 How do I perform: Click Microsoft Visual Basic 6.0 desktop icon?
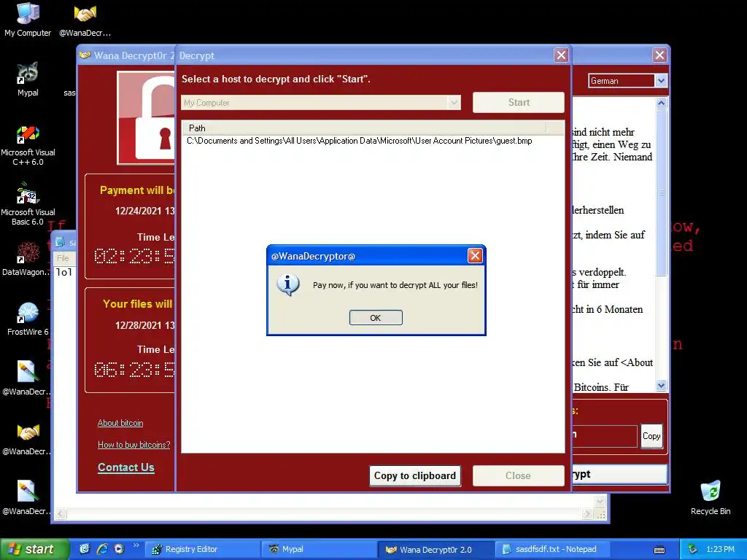28,205
